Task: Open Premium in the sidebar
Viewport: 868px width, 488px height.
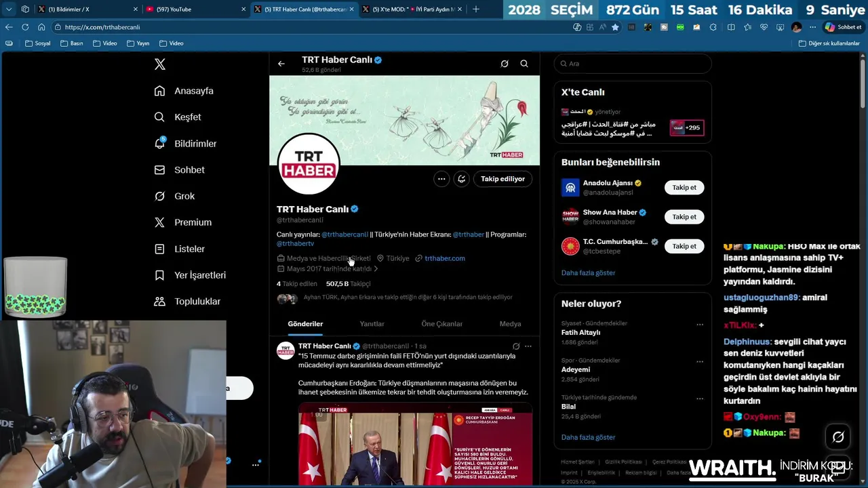Action: click(x=182, y=222)
